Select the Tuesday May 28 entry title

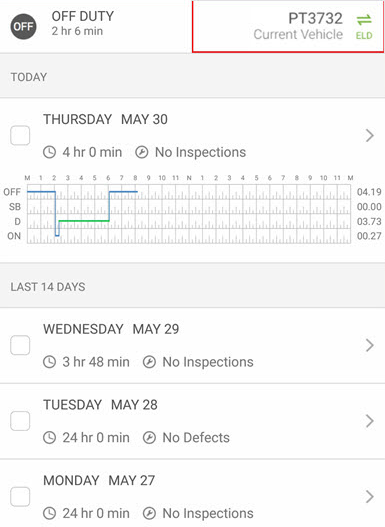100,405
